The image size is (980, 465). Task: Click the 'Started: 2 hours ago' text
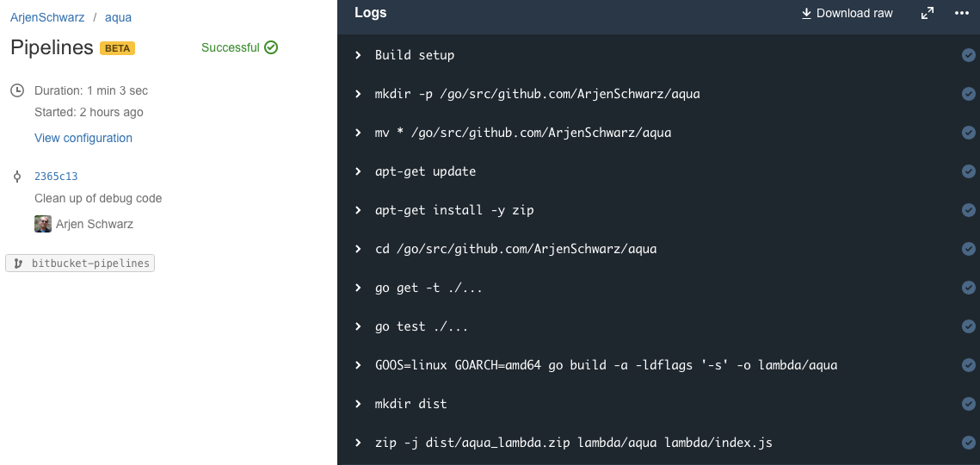point(89,112)
